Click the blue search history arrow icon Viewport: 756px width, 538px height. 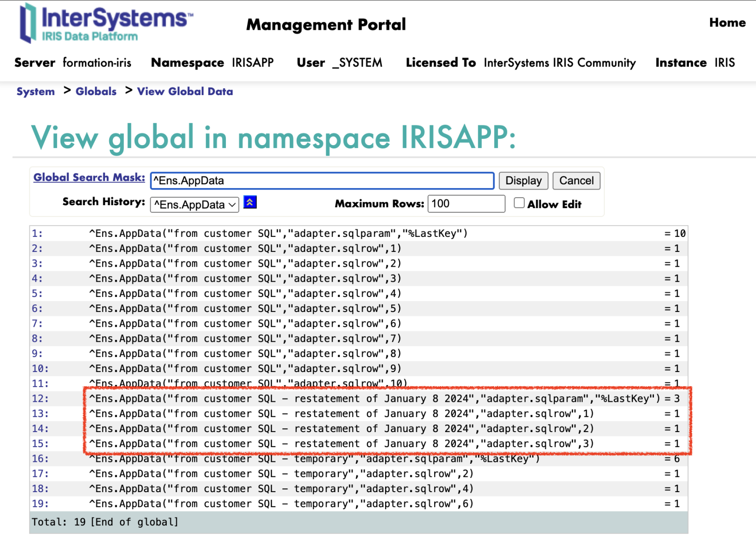pyautogui.click(x=250, y=203)
